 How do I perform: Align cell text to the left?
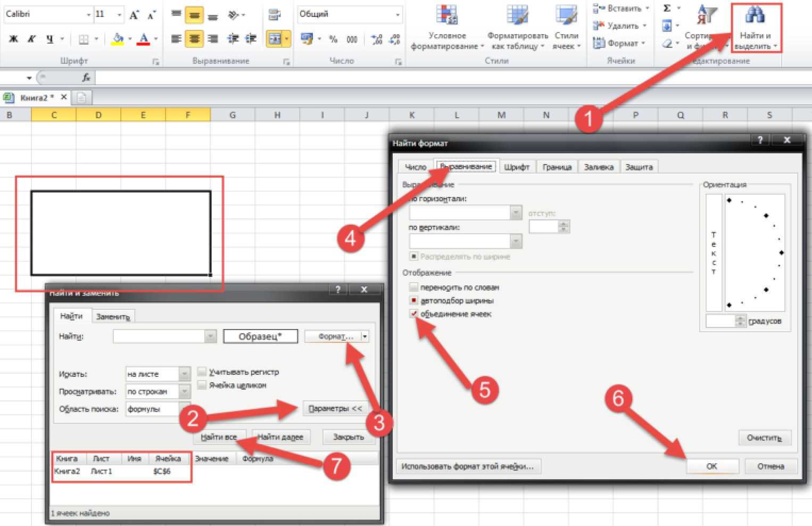[177, 39]
